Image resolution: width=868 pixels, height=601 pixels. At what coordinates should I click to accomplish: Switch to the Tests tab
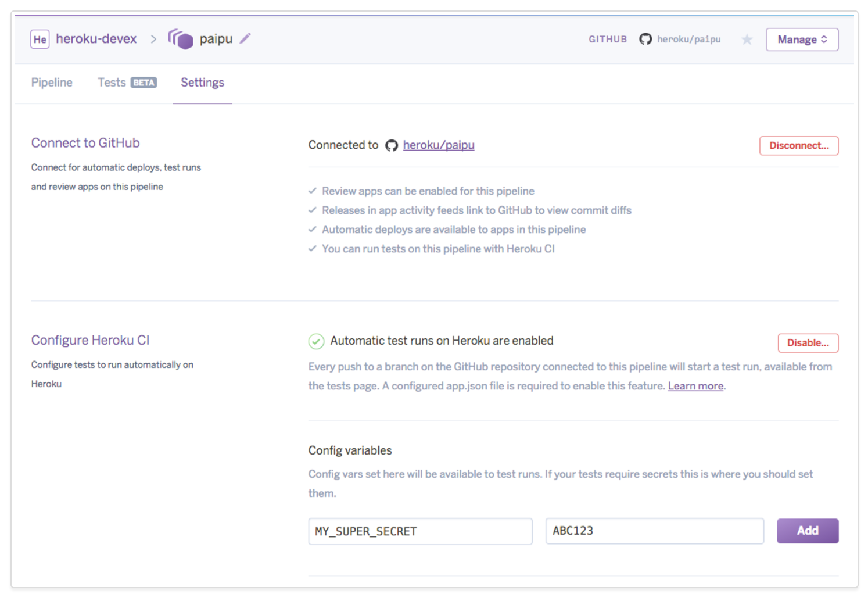coord(112,83)
